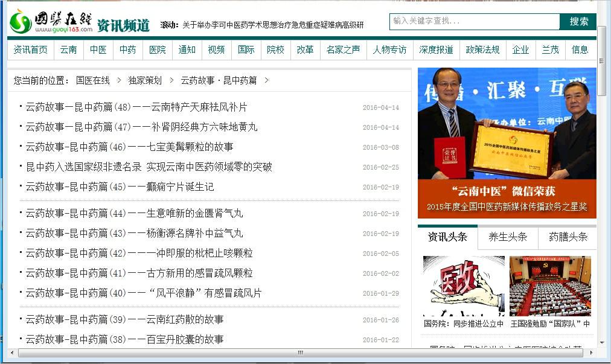Screen dimensions: 611x364
Task: Click the date 2016-01-26 beside article (39)
Action: (x=381, y=320)
